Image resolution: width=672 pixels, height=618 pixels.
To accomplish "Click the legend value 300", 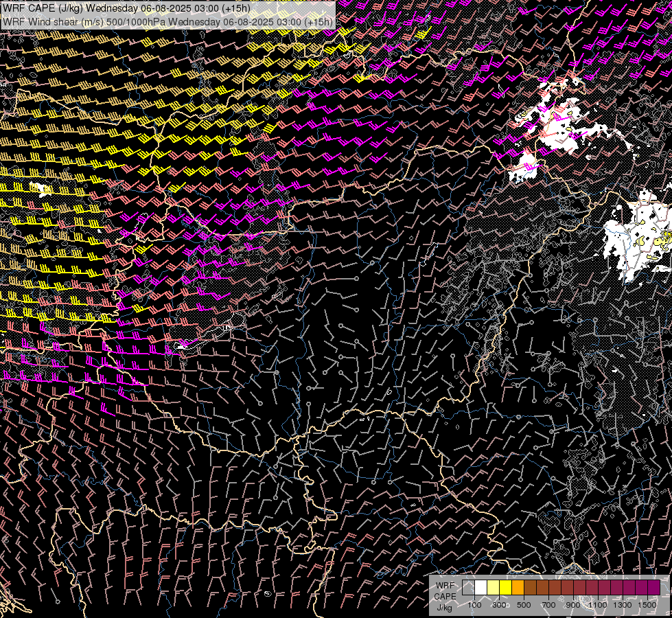I will [499, 605].
